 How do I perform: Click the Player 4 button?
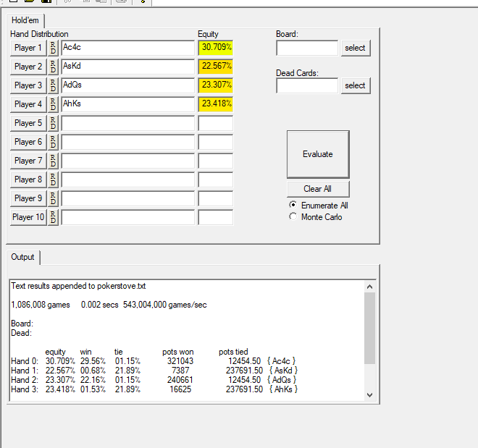point(28,104)
